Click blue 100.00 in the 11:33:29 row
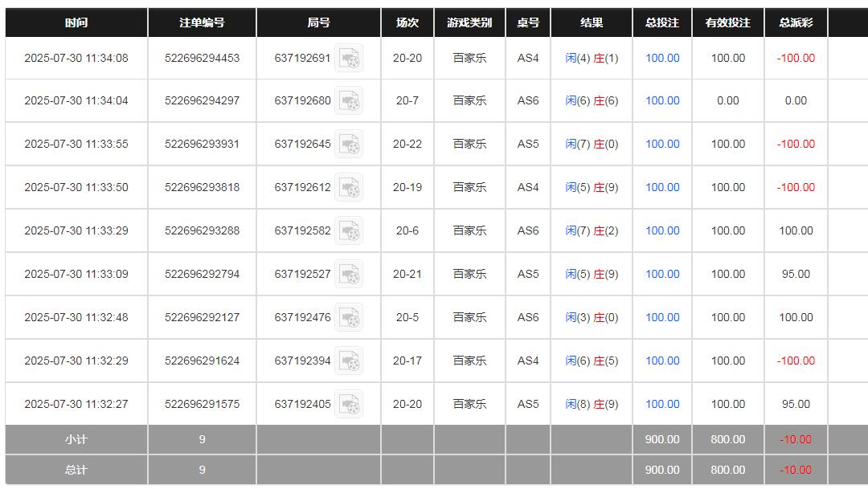This screenshot has width=868, height=489. [662, 231]
